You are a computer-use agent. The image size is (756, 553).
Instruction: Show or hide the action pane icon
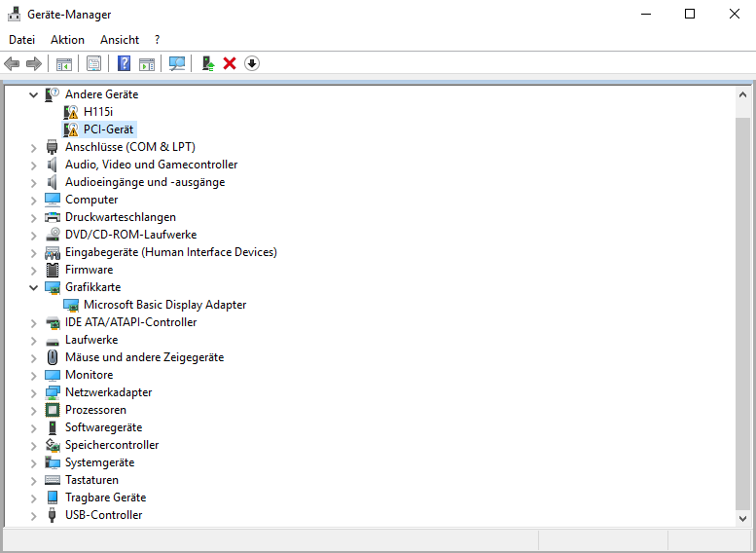[x=147, y=63]
